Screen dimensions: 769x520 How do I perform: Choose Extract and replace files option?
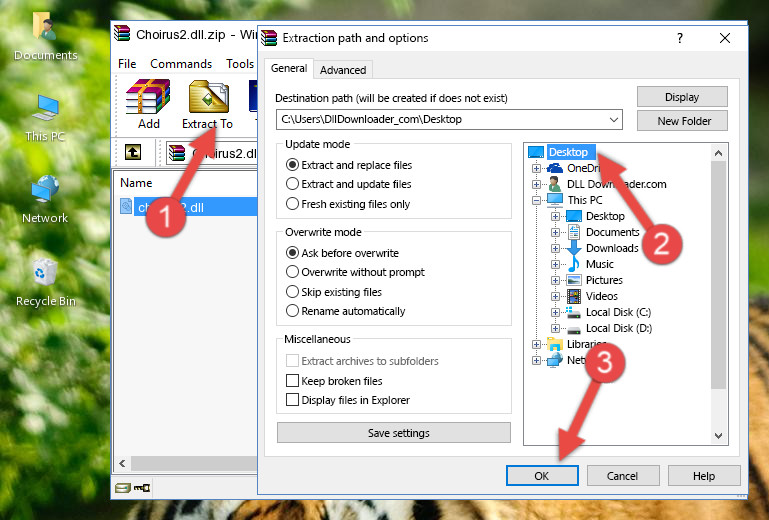[x=349, y=165]
